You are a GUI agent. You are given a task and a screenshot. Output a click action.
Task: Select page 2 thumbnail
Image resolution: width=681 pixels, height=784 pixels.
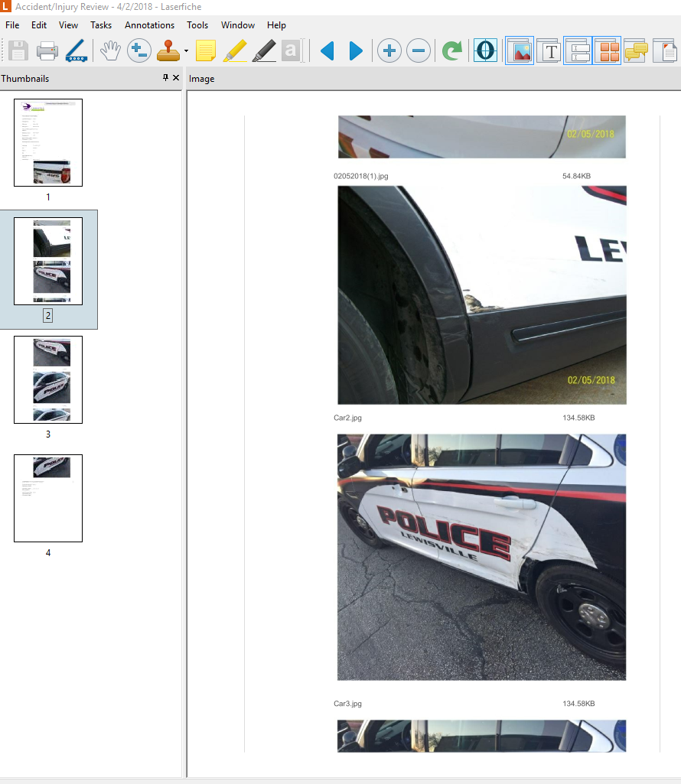click(x=48, y=261)
